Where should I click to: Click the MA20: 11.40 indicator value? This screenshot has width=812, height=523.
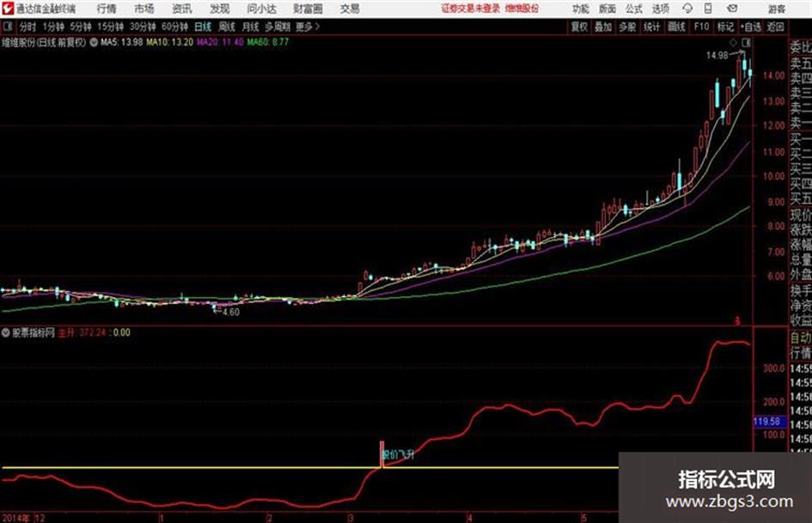220,42
